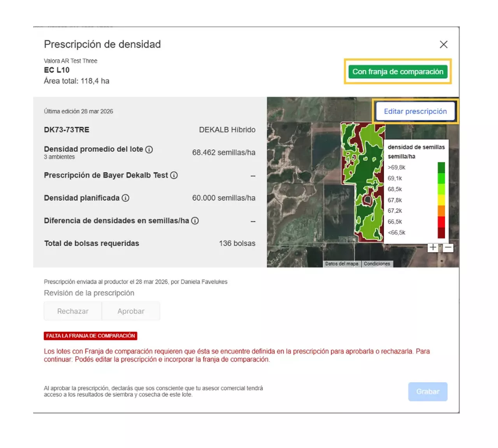Click info icon beside Diferencia de densidades en semillas/ha
The height and width of the screenshot is (448, 498).
[x=195, y=221]
